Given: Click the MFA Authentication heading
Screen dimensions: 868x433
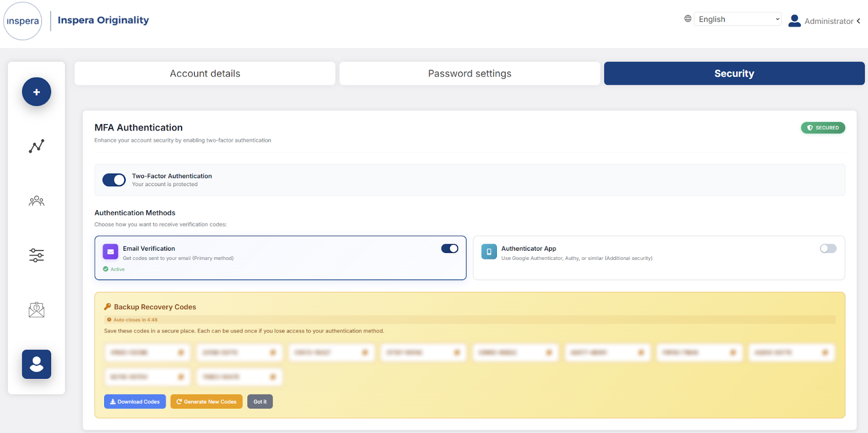Looking at the screenshot, I should tap(138, 128).
